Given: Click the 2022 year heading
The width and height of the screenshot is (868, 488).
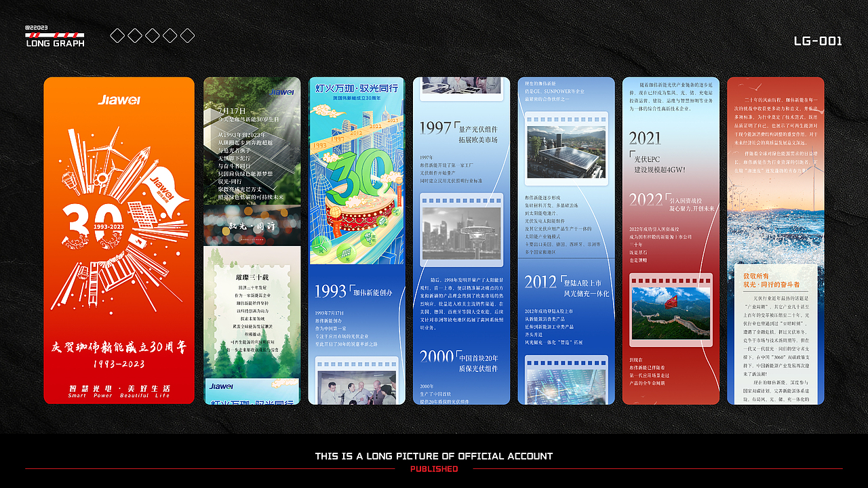Looking at the screenshot, I should [646, 199].
